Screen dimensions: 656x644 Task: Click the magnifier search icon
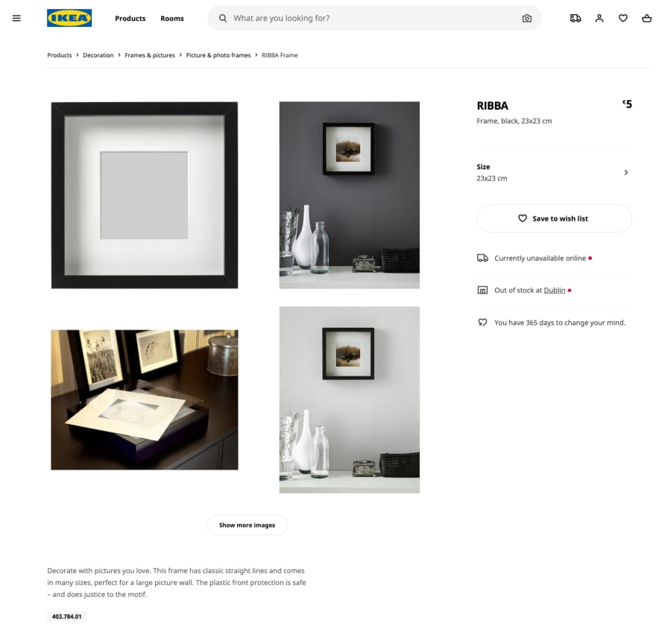(x=223, y=18)
